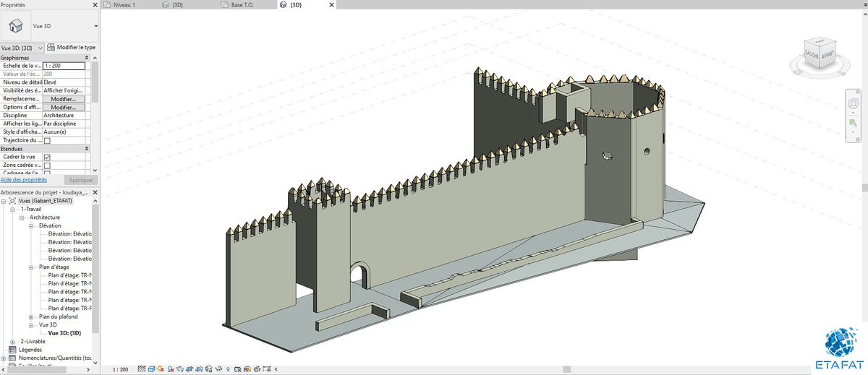Click the Appliquer button
This screenshot has height=375, width=868.
point(81,180)
